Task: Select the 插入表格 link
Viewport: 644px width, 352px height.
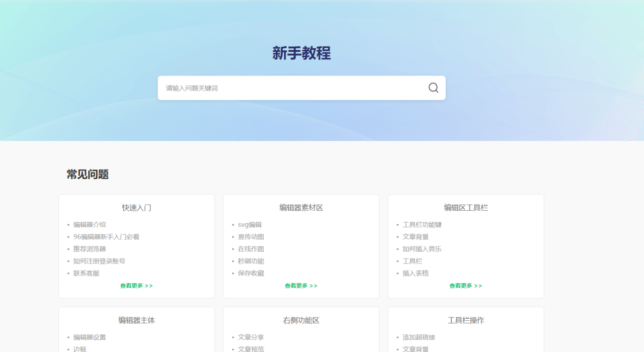Action: (415, 273)
